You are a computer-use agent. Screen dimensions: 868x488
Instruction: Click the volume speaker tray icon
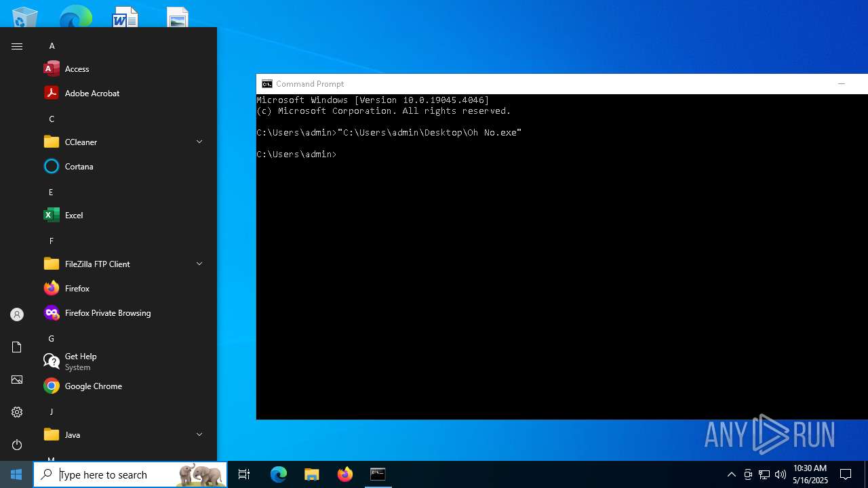(781, 474)
